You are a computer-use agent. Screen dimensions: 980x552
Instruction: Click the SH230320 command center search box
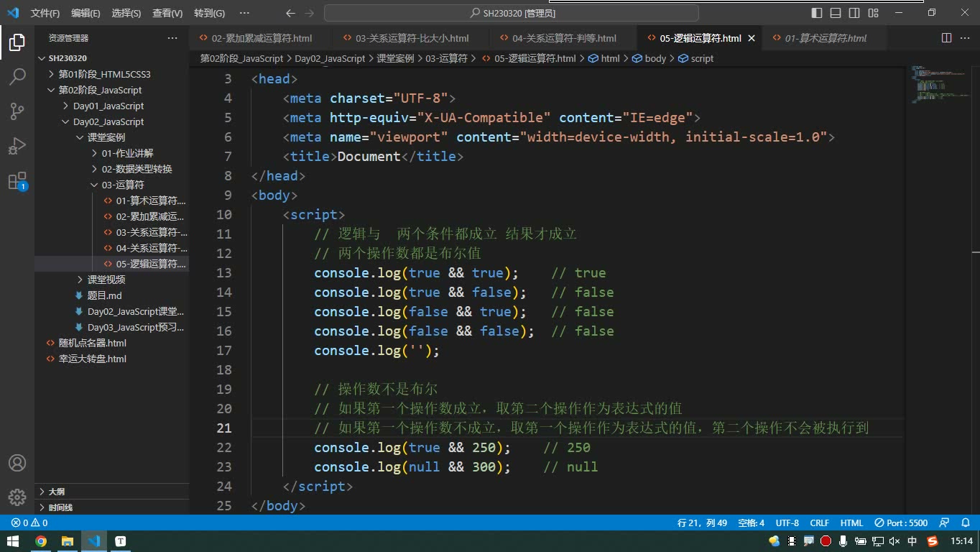(512, 13)
